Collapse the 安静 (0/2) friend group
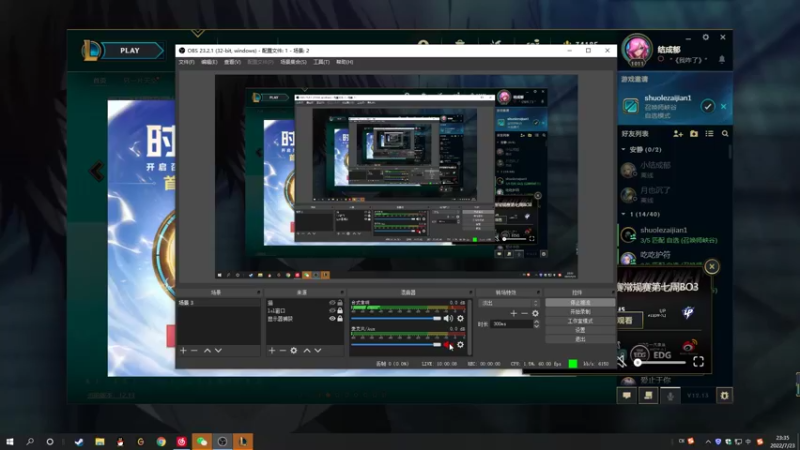The height and width of the screenshot is (450, 800). tap(623, 149)
